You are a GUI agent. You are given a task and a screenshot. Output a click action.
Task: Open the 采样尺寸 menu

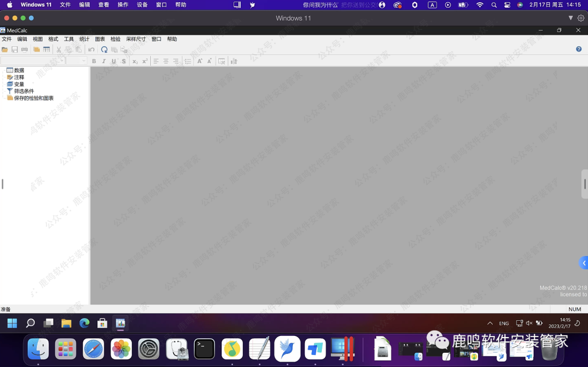136,39
